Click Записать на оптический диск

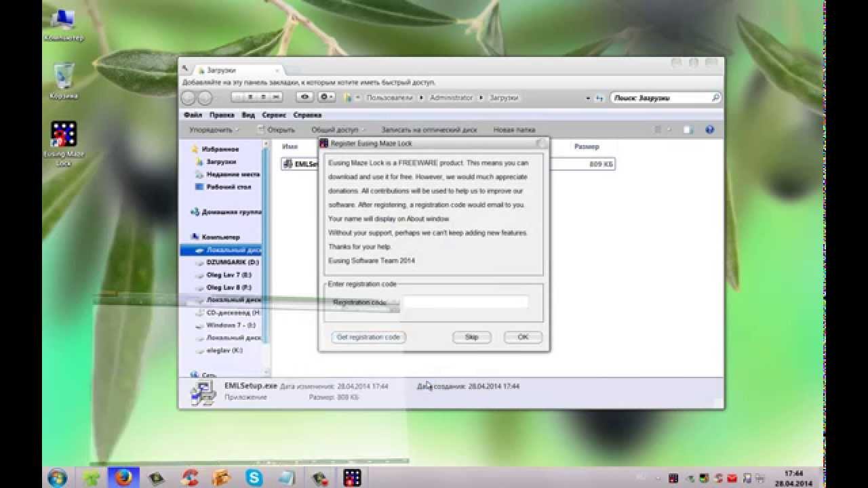pyautogui.click(x=429, y=129)
